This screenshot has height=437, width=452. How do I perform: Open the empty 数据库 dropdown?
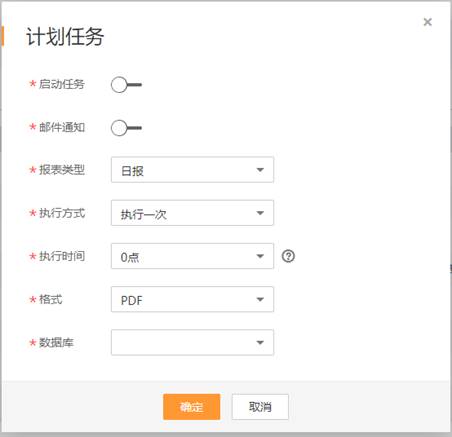pos(192,342)
